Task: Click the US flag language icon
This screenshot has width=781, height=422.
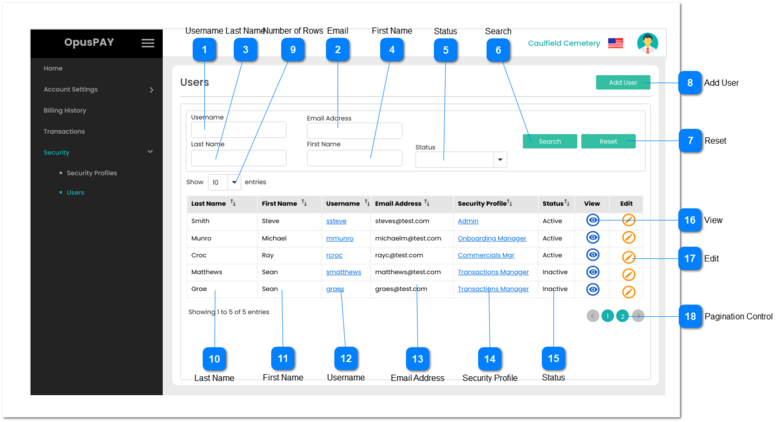Action: tap(615, 44)
